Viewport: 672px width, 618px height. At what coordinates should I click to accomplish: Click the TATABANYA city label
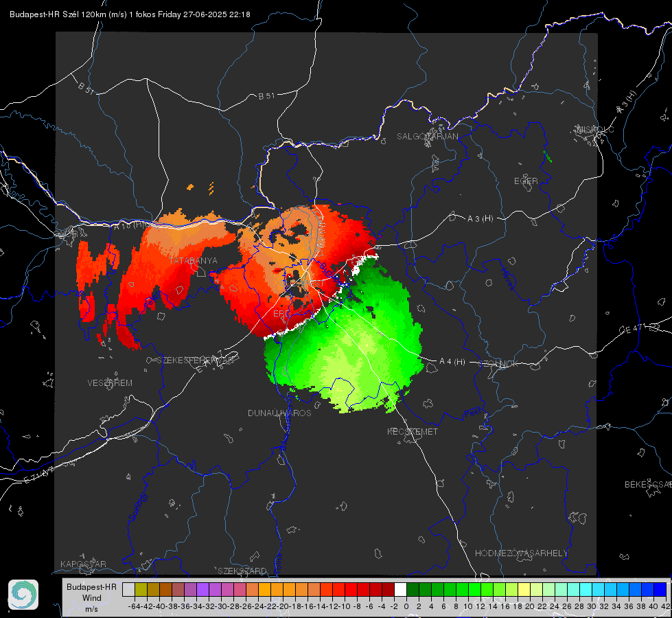194,260
